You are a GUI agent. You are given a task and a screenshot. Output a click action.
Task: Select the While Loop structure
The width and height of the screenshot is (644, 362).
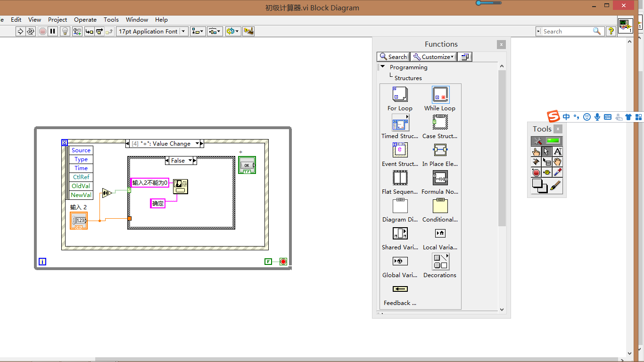tap(439, 95)
